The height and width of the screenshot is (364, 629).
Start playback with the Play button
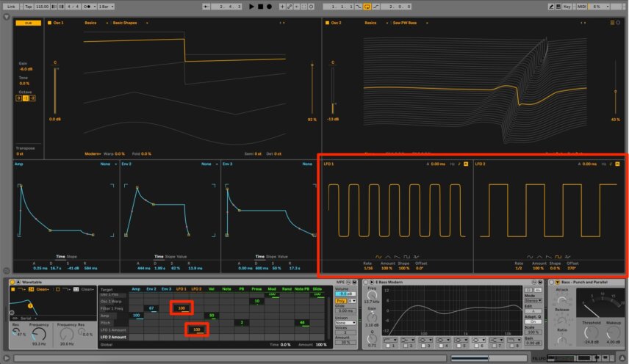pos(251,7)
